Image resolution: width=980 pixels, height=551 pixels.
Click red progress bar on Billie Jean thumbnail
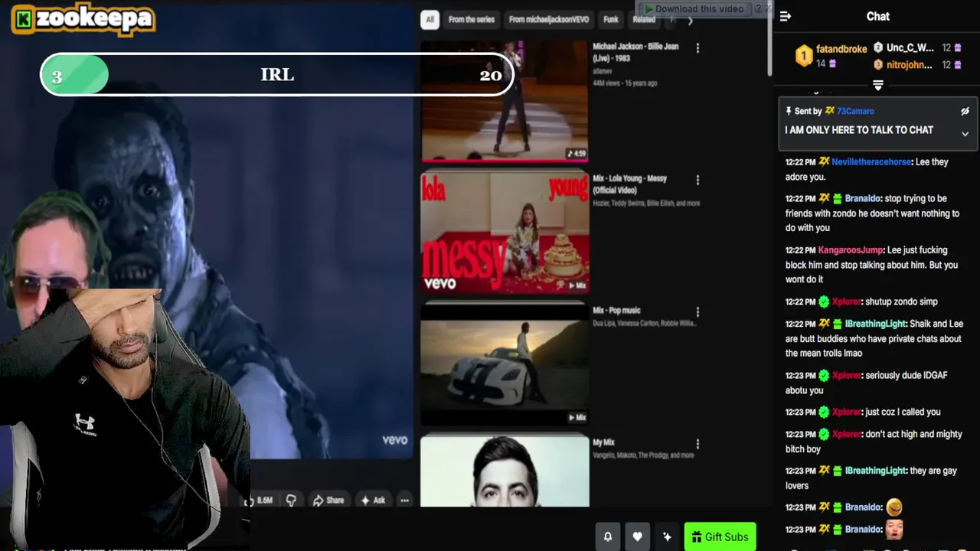coord(505,160)
